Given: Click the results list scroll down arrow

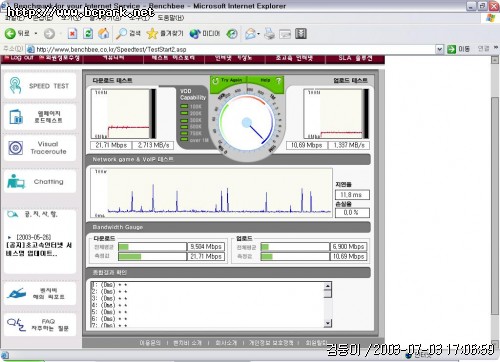Looking at the screenshot, I should [328, 323].
